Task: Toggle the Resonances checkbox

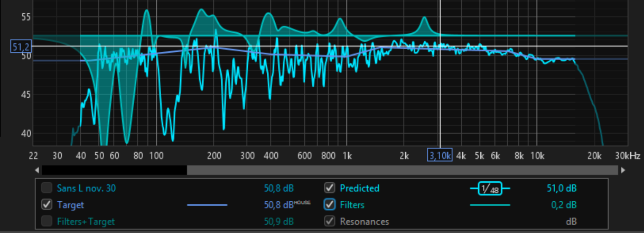Action: pos(330,221)
